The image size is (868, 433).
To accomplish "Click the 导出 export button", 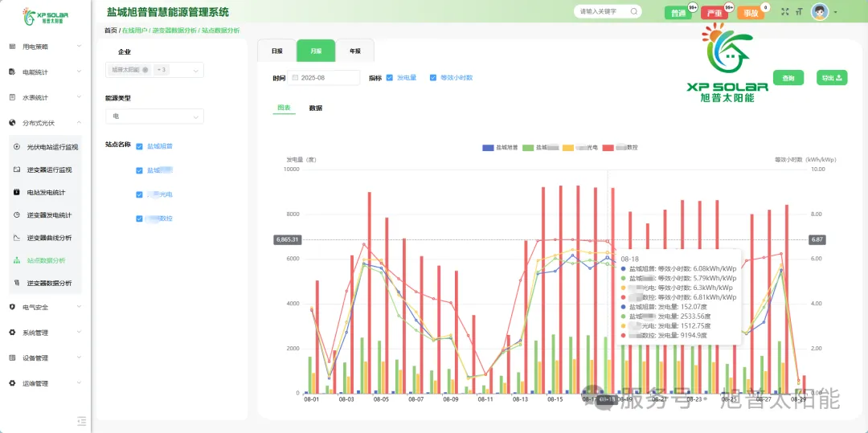I will 832,78.
